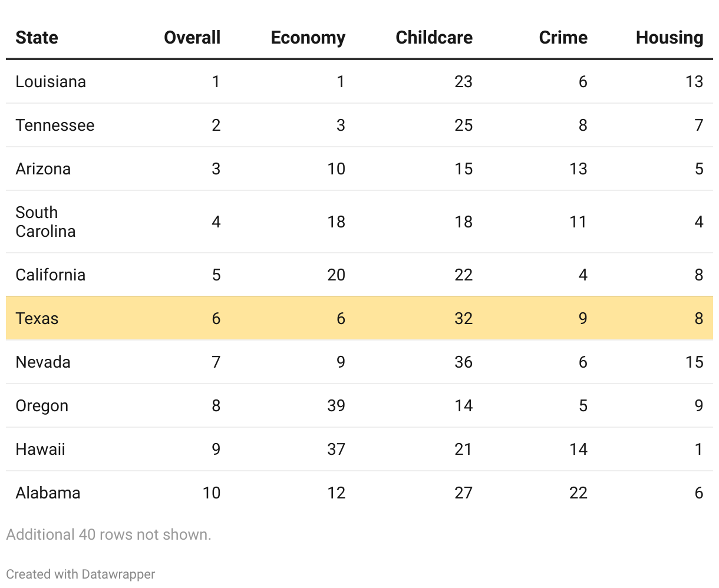Click the Alabama state cell
The image size is (719, 588).
pos(48,493)
